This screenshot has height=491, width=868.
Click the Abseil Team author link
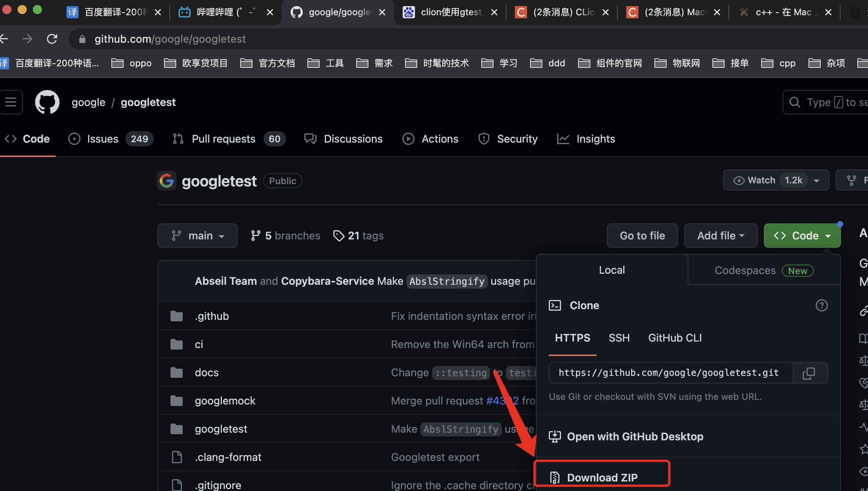tap(226, 281)
